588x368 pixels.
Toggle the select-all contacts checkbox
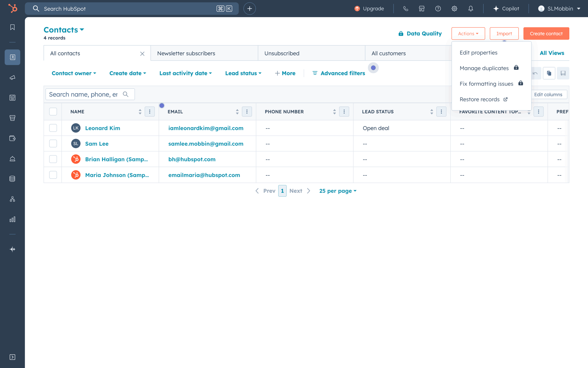[x=53, y=112]
